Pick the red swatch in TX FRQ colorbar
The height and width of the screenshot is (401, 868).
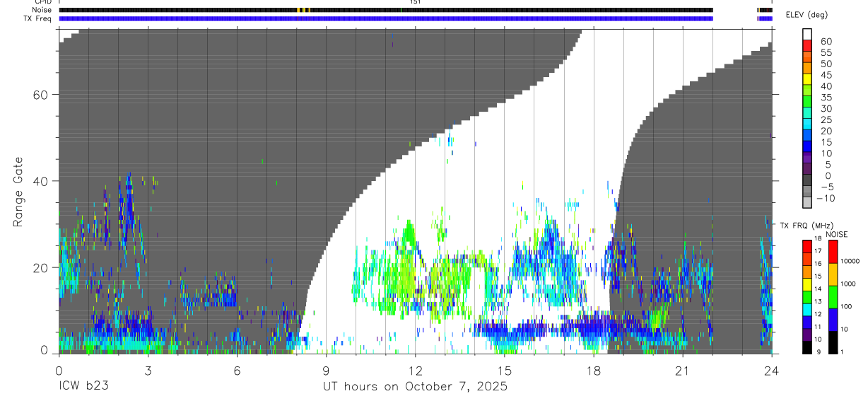[807, 246]
